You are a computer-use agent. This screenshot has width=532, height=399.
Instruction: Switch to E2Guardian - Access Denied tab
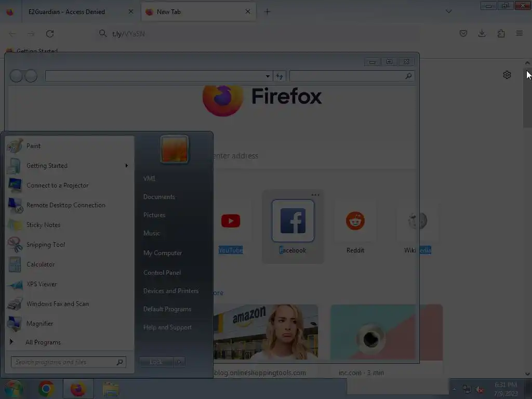pos(79,12)
